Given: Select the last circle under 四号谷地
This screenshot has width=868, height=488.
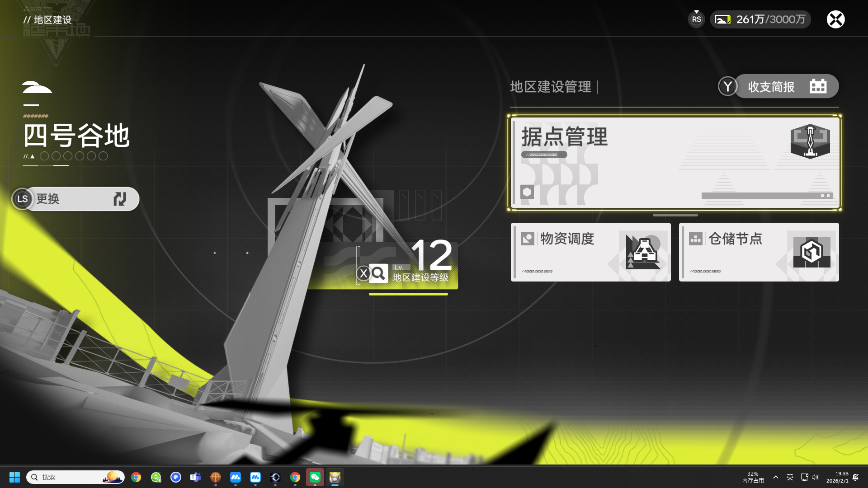Looking at the screenshot, I should pos(103,156).
